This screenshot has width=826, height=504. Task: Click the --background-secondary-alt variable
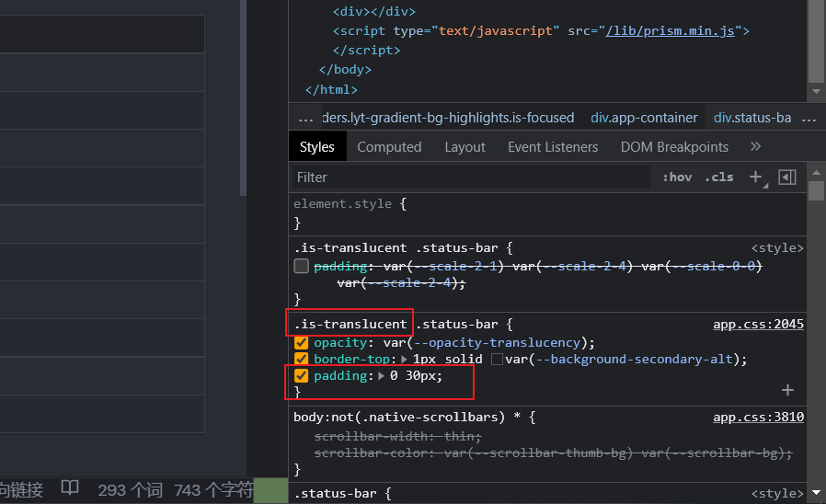click(x=635, y=360)
